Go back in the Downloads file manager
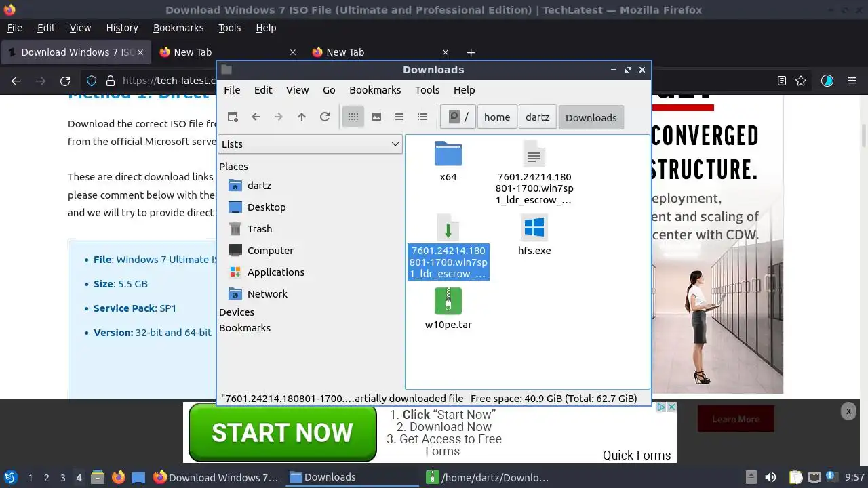The width and height of the screenshot is (868, 488). [256, 117]
